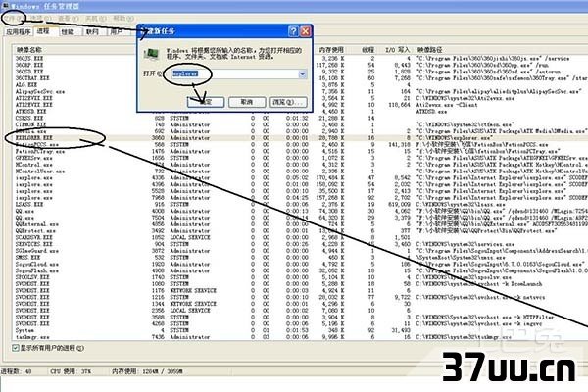Open the 联网 tab
This screenshot has width=588, height=392.
92,32
